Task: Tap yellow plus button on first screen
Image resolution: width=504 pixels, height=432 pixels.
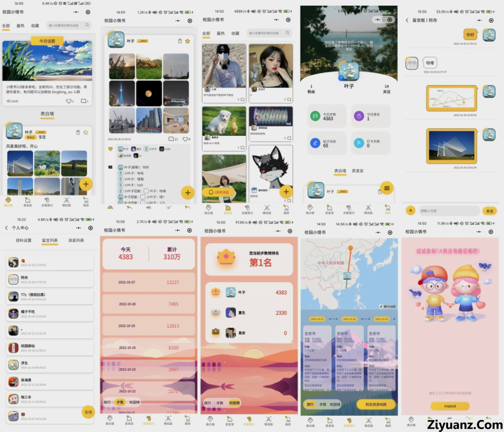Action: (x=86, y=184)
